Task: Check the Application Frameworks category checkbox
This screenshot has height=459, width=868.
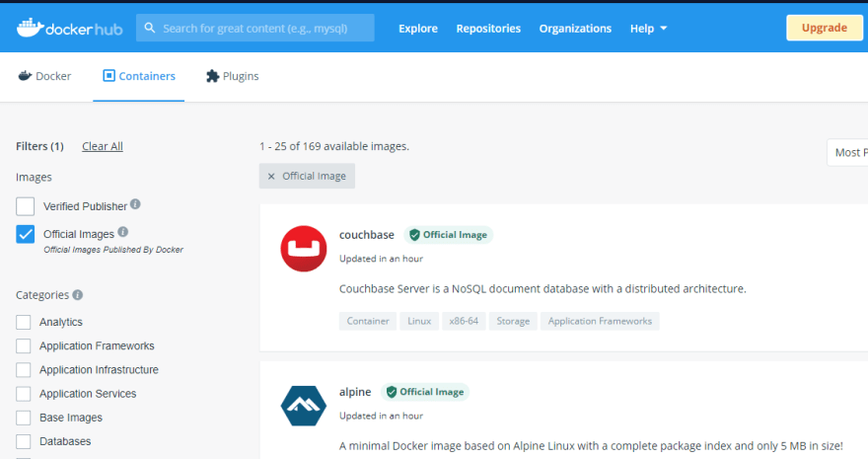Action: 24,346
